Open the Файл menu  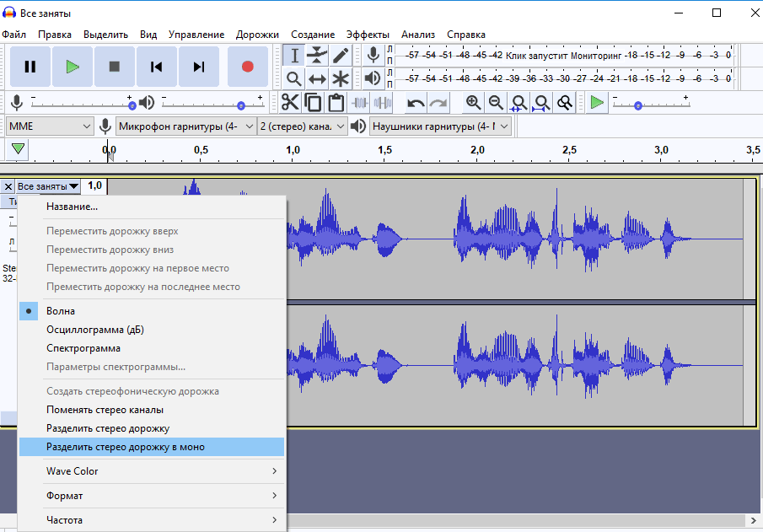pos(14,35)
